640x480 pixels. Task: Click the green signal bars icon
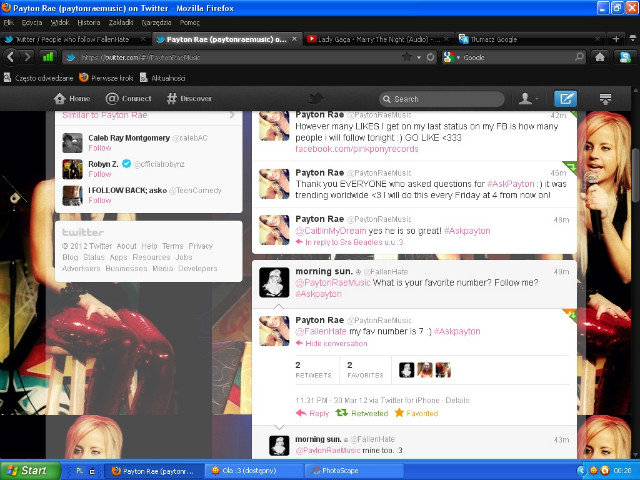[x=48, y=57]
